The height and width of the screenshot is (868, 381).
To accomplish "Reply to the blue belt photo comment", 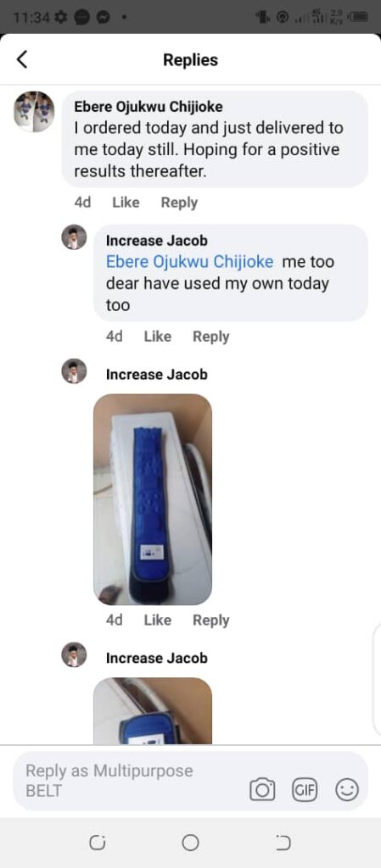I will [210, 620].
